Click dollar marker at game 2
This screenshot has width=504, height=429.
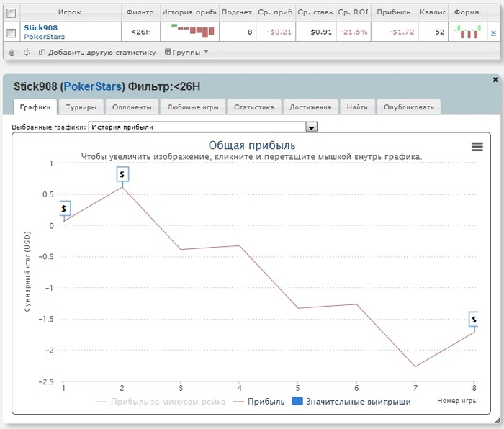click(122, 174)
